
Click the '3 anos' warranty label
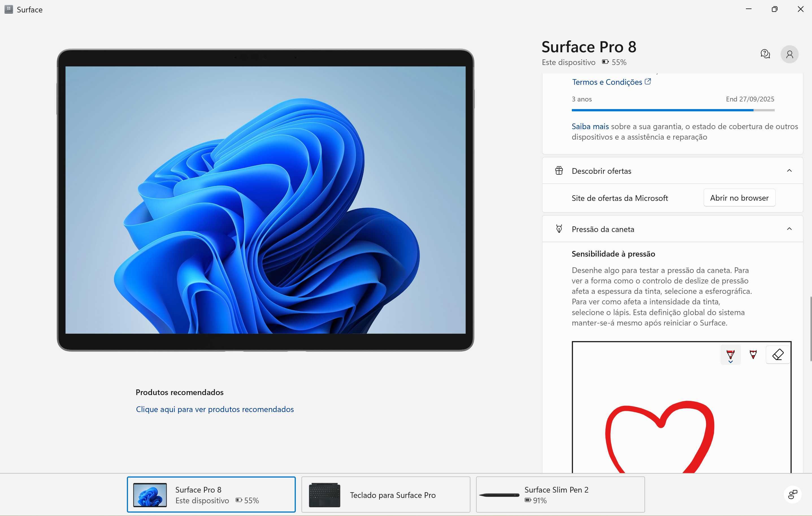582,99
